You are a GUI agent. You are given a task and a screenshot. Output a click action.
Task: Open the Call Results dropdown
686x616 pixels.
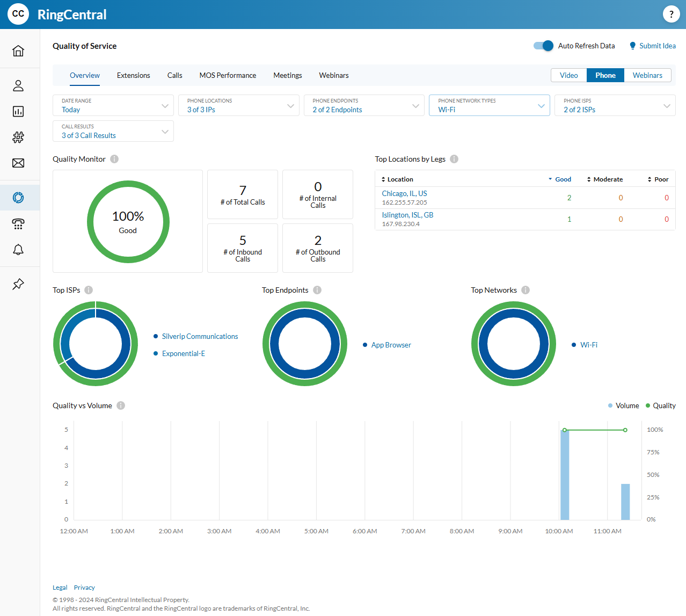[113, 131]
